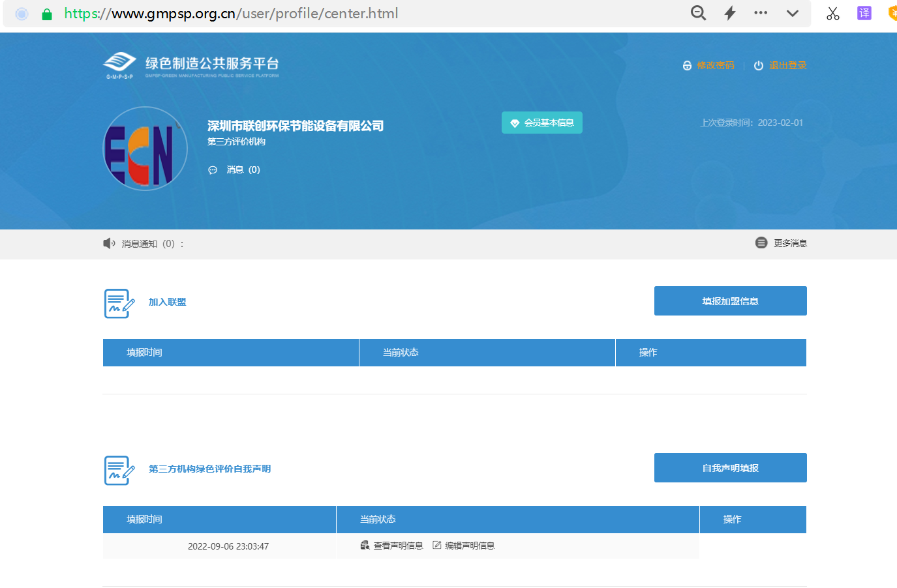Click the 更多消息 more messages link

[x=791, y=243]
